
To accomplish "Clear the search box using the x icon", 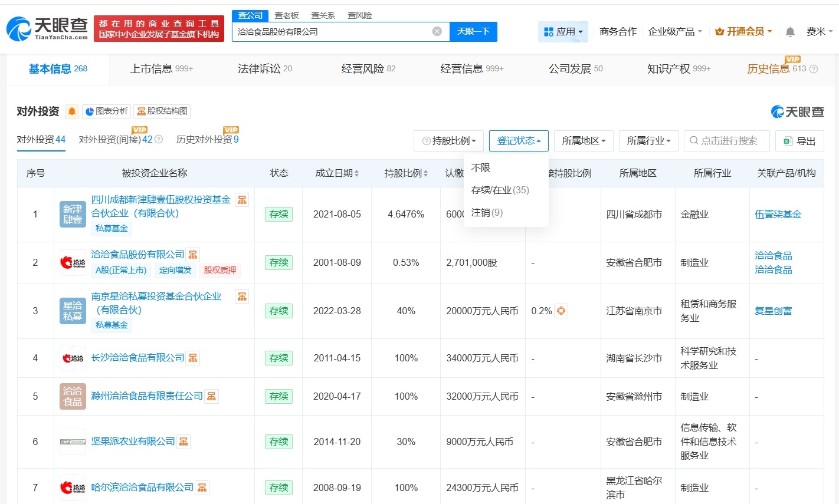I will click(436, 31).
